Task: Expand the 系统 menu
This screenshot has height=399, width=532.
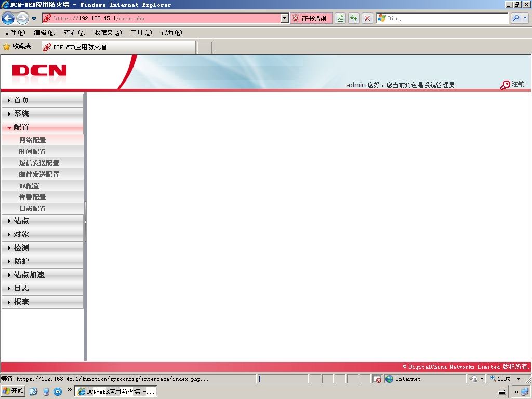Action: click(43, 114)
